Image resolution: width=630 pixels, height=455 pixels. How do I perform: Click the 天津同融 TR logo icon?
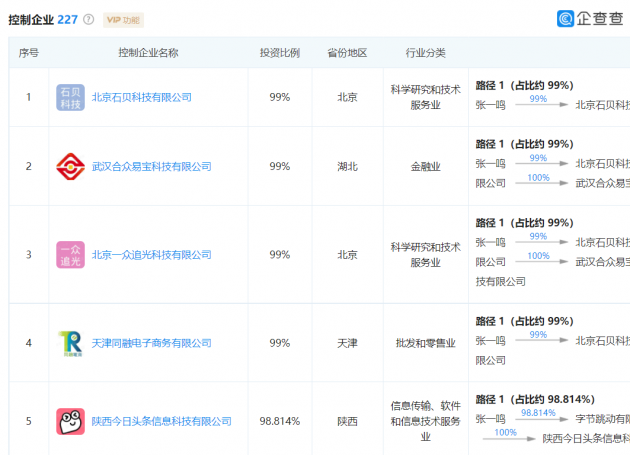[70, 343]
